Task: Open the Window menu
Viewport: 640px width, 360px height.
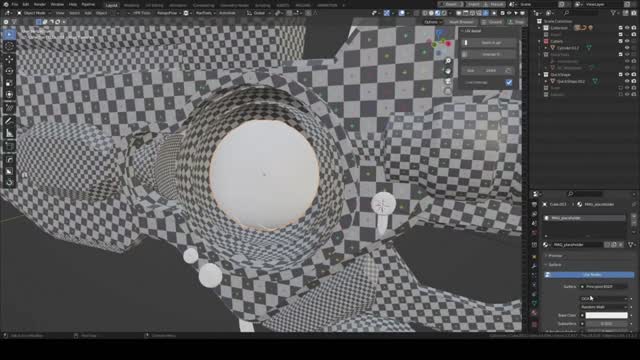Action: coord(57,4)
